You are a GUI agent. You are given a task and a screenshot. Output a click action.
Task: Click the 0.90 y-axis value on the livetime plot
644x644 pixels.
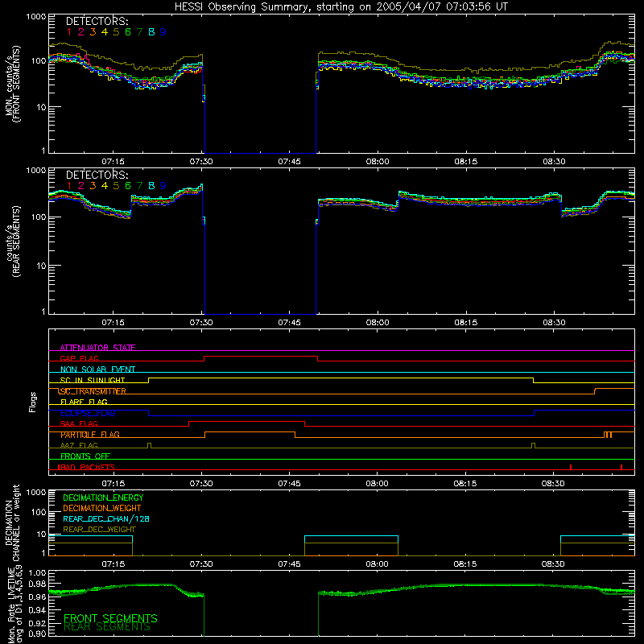click(37, 634)
